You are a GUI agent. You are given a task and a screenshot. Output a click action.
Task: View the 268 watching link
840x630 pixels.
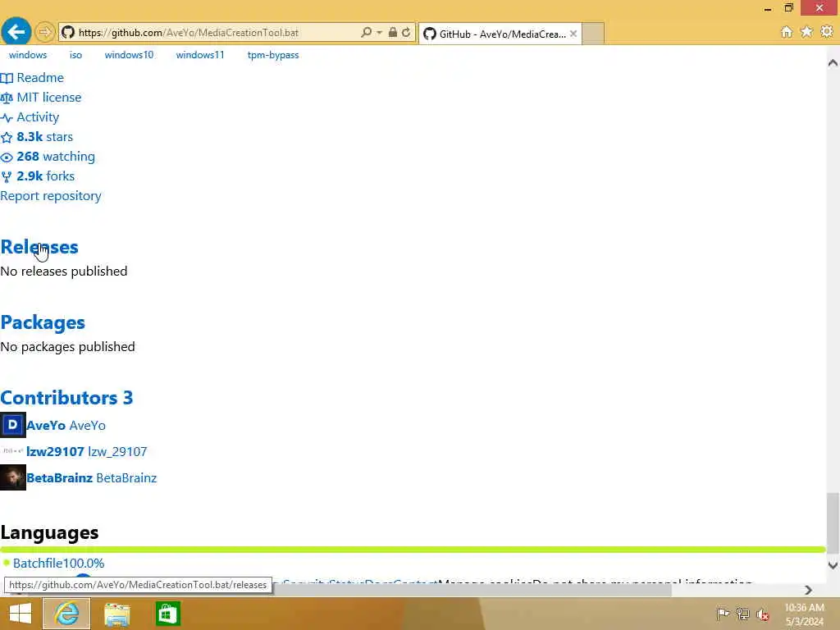point(56,157)
